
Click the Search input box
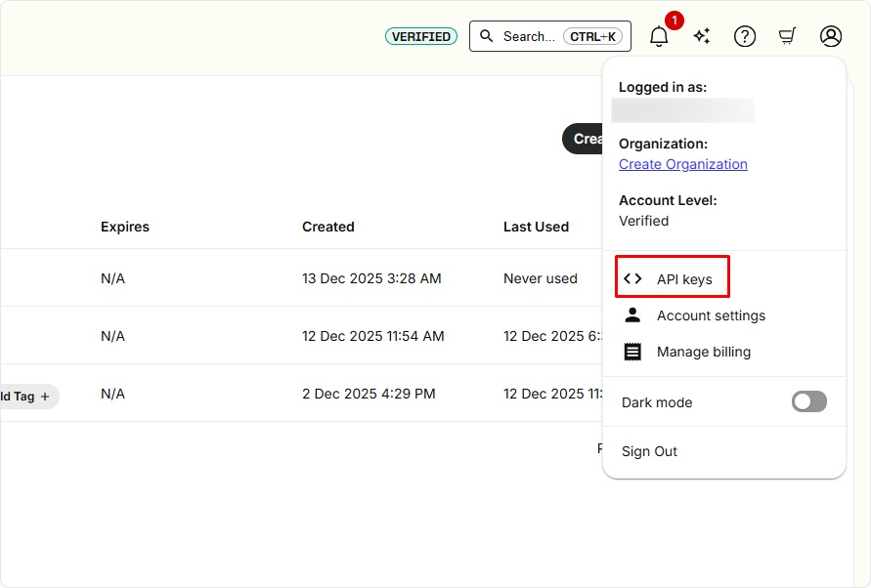(549, 36)
